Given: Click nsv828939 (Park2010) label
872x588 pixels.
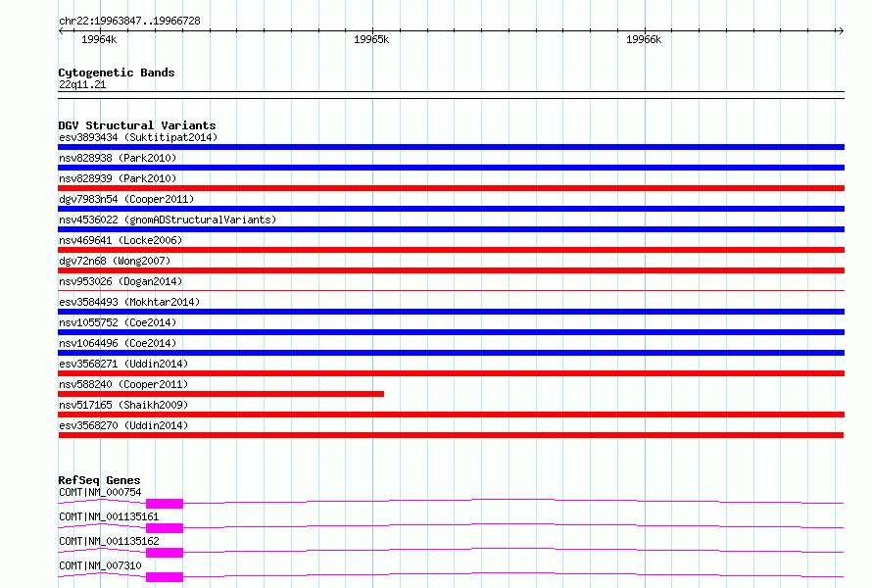Looking at the screenshot, I should coord(118,178).
